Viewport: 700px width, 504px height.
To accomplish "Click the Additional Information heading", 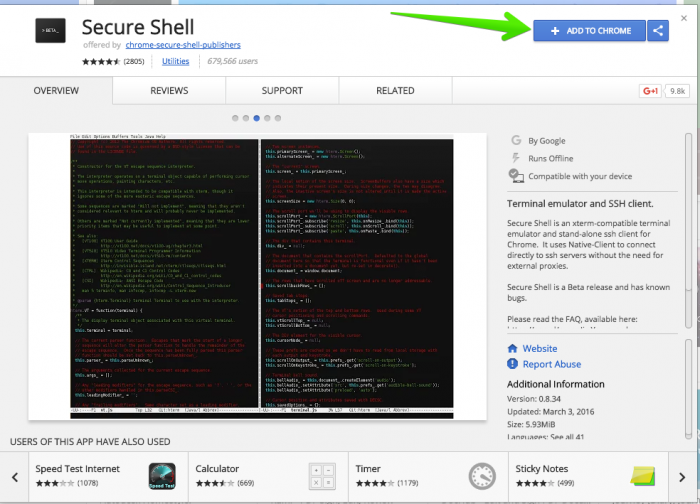I will pyautogui.click(x=555, y=384).
